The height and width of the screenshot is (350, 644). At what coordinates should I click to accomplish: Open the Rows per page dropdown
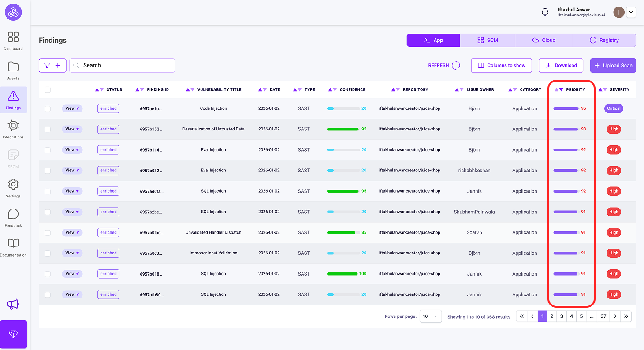pos(430,316)
